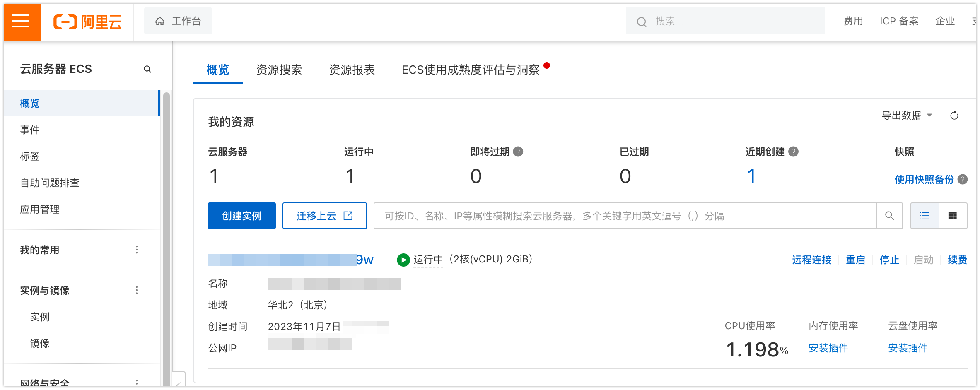This screenshot has height=390, width=980.
Task: Switch to list view layout
Action: pos(924,216)
